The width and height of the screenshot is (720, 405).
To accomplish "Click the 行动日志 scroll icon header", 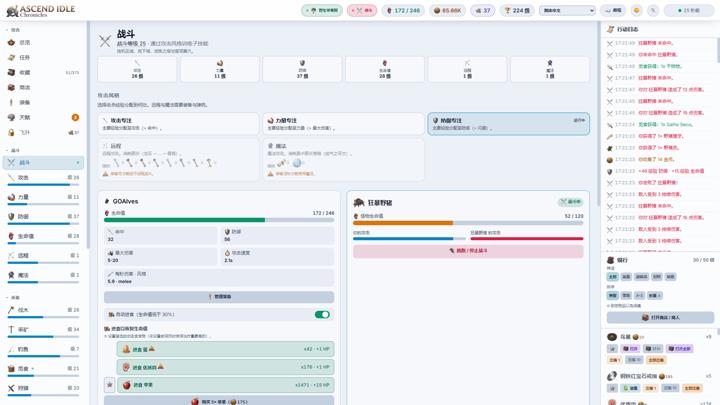I will pyautogui.click(x=610, y=29).
